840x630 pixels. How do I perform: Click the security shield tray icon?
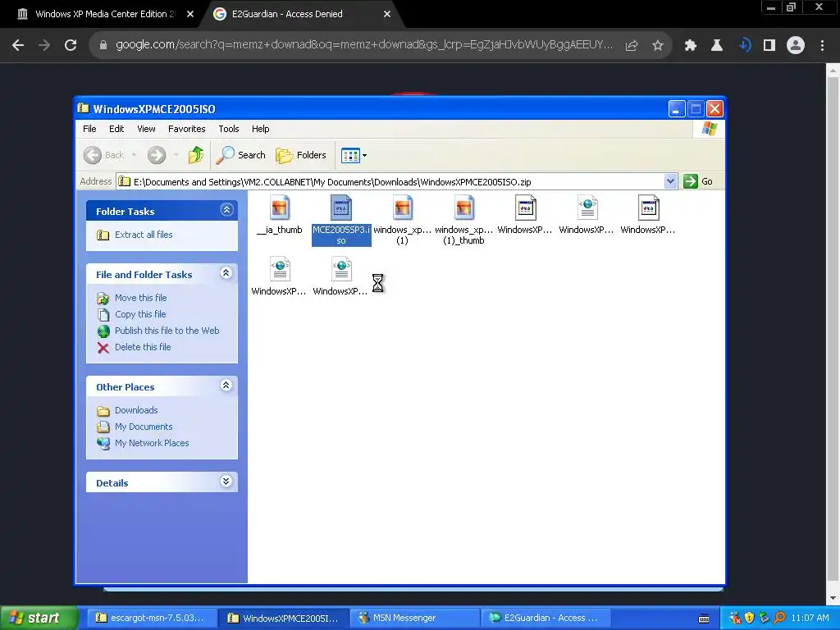(x=749, y=618)
